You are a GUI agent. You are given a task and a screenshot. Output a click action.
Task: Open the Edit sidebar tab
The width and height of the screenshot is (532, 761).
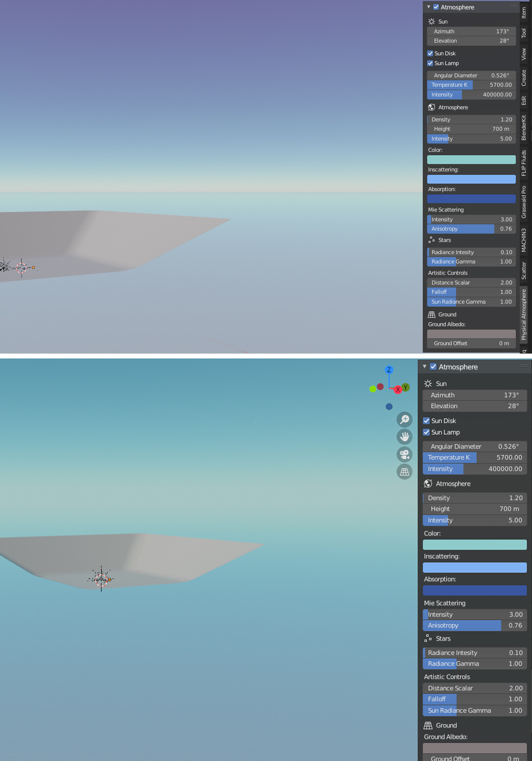(x=524, y=100)
